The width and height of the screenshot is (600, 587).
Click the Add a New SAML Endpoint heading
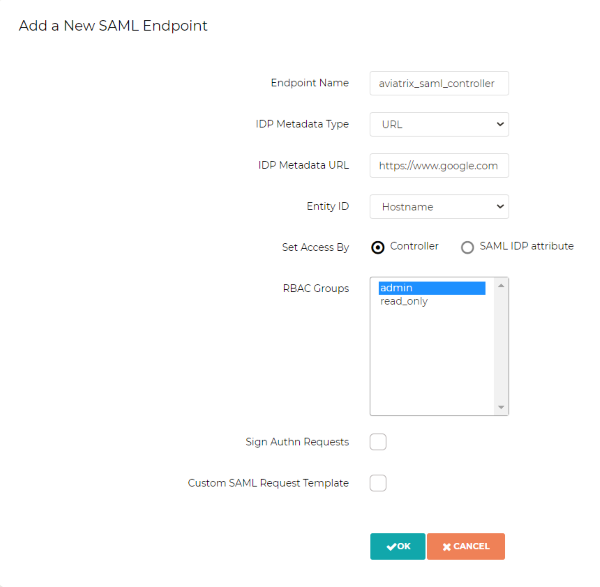click(113, 26)
